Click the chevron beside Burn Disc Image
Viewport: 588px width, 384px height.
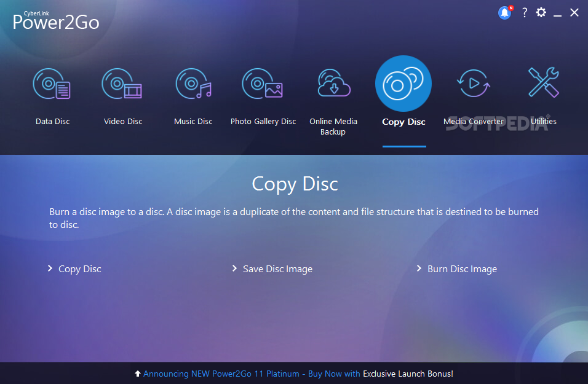(419, 268)
